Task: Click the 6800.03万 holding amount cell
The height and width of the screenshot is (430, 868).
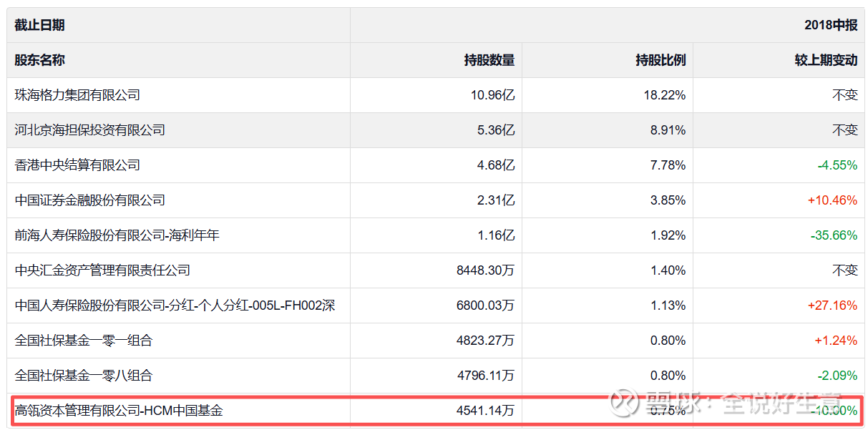Action: coord(485,306)
